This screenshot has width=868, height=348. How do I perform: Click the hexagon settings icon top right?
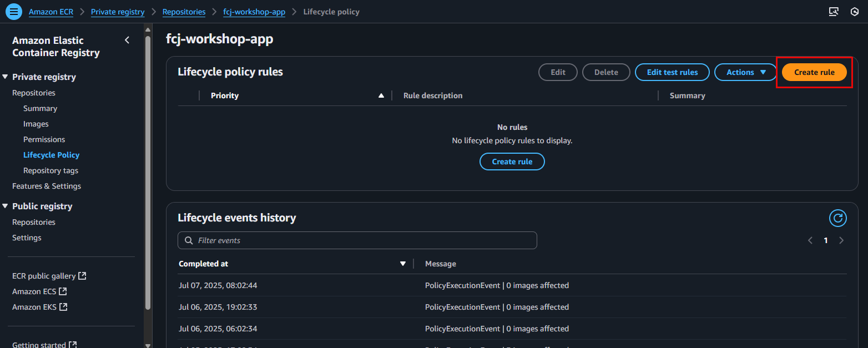(855, 12)
